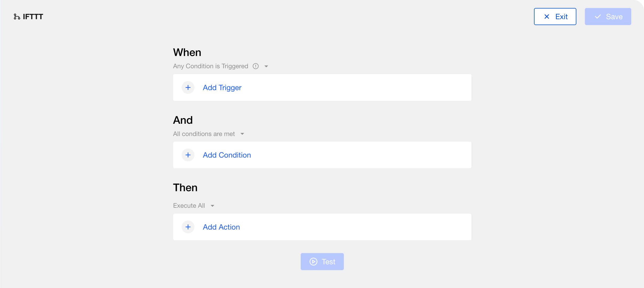The image size is (644, 288).
Task: Click the plus icon beside Add Condition
Action: (188, 155)
